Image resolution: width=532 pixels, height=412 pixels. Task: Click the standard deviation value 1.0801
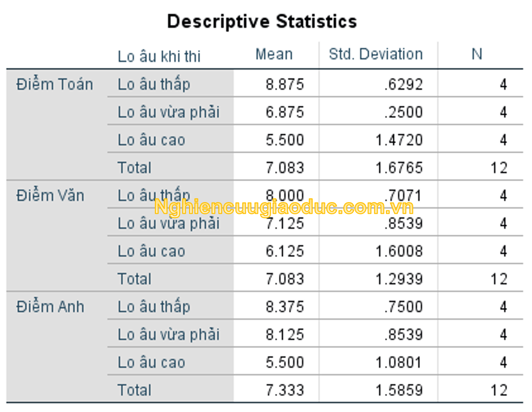[x=399, y=363]
